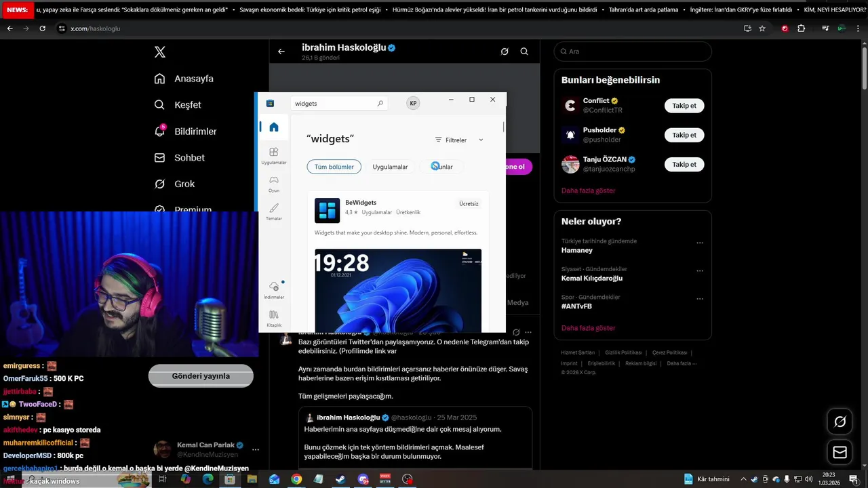The height and width of the screenshot is (488, 868).
Task: Bookmark this page with the star icon
Action: coord(762,28)
